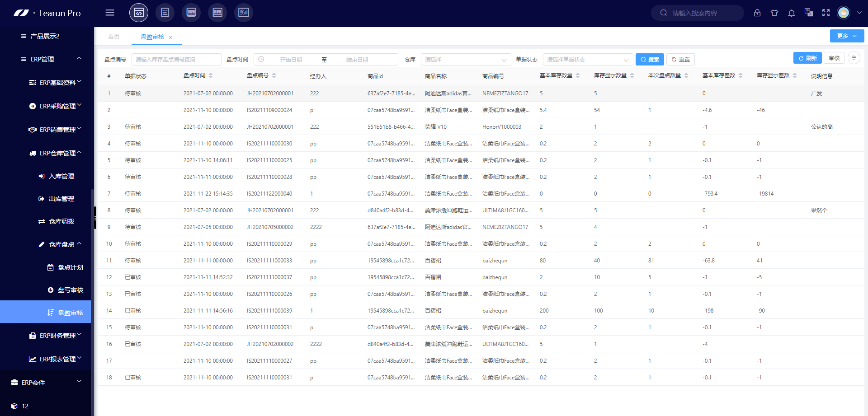This screenshot has width=868, height=416.
Task: Click the 搜索 search button
Action: 650,59
